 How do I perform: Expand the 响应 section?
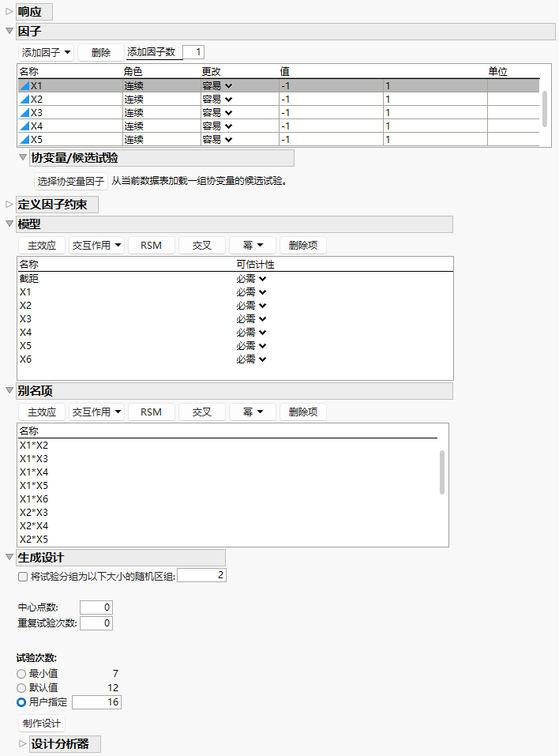coord(9,11)
